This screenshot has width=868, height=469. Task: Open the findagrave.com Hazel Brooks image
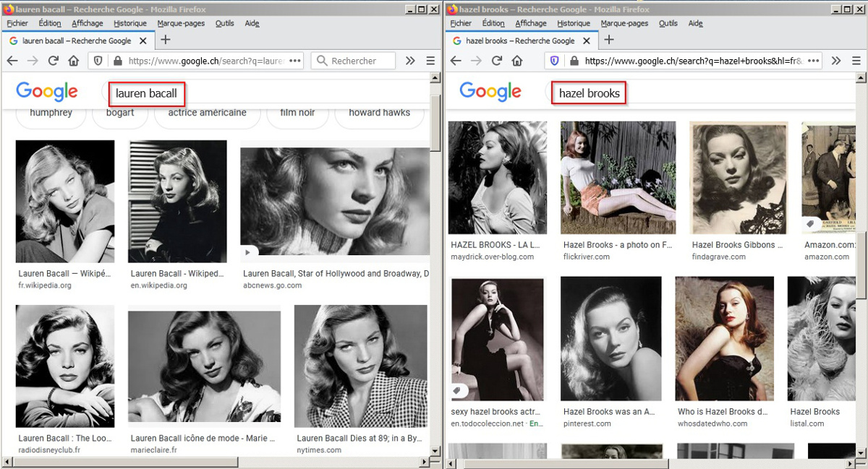click(739, 178)
